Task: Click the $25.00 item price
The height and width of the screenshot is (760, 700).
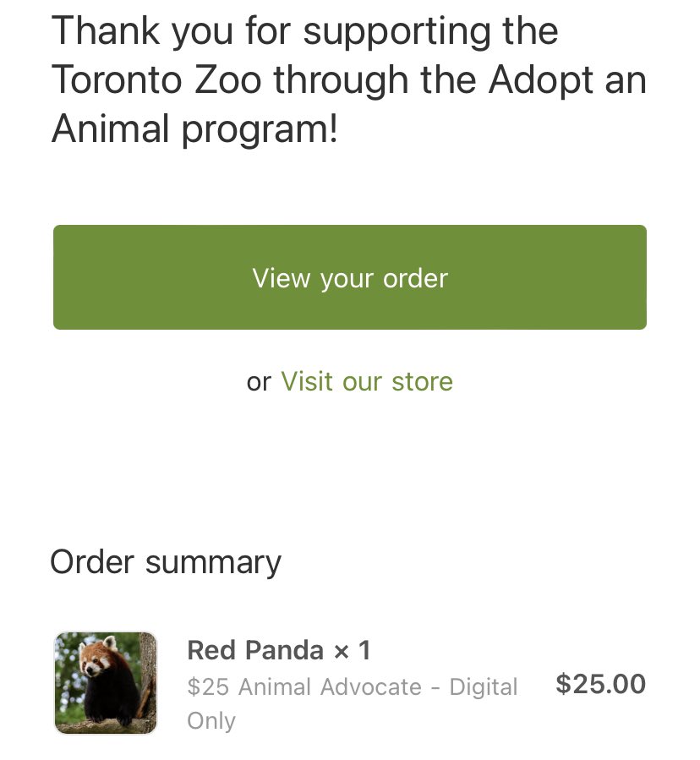Action: tap(600, 684)
